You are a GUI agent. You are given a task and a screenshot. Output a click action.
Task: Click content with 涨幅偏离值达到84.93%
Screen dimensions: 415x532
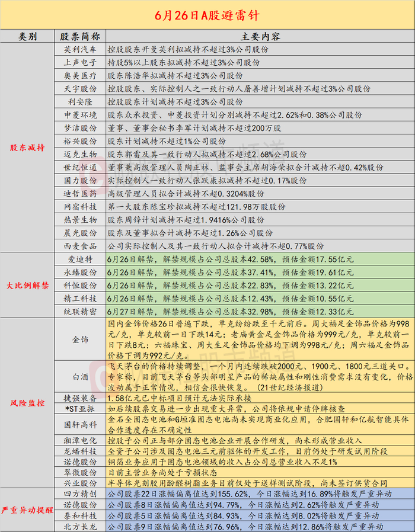[243, 516]
